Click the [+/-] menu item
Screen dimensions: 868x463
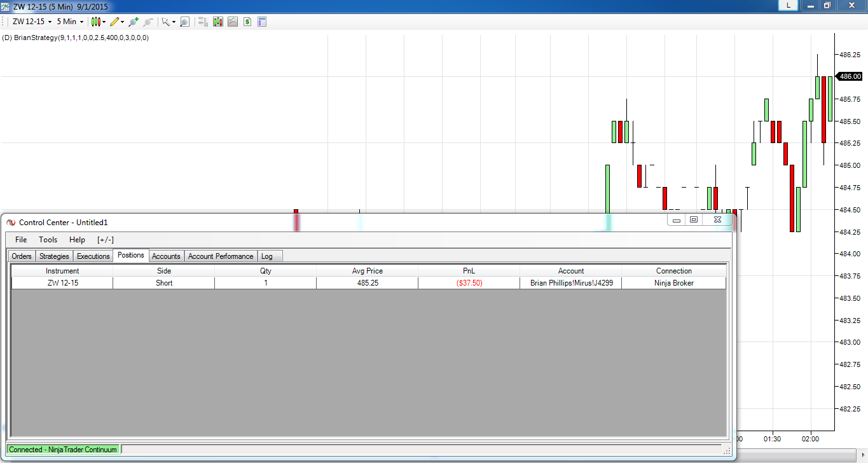click(x=106, y=240)
